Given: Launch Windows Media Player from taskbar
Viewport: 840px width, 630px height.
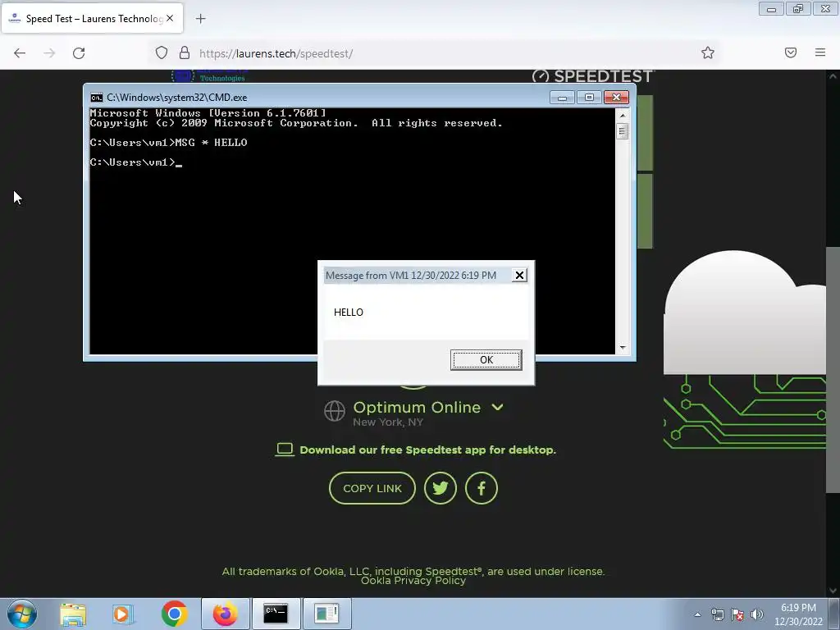Looking at the screenshot, I should coord(123,614).
